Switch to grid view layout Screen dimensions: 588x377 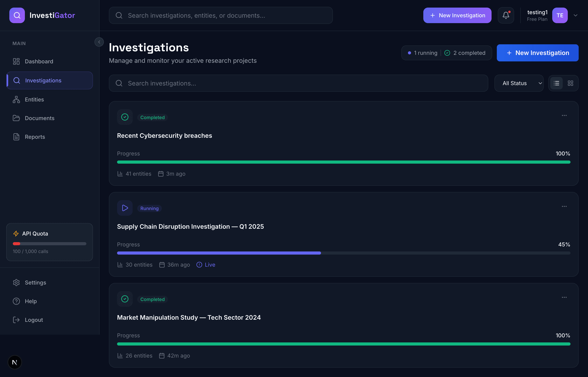(570, 83)
